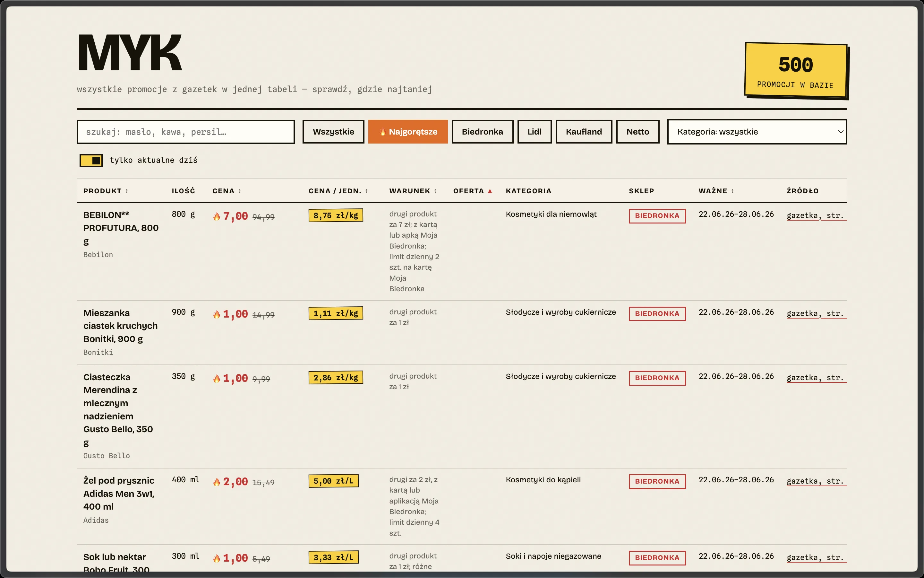Click quantity '900 g' cell
This screenshot has height=578, width=924.
[x=183, y=312]
